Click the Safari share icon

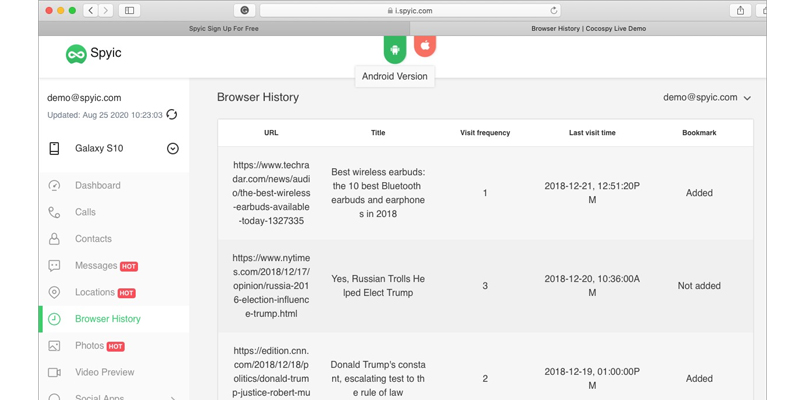740,10
